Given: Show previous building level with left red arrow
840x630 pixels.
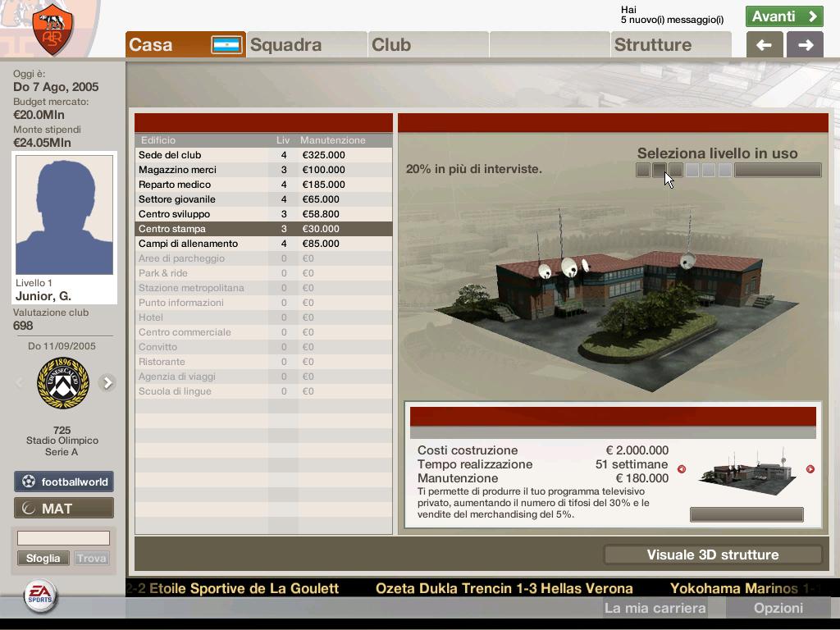Looking at the screenshot, I should (x=682, y=468).
